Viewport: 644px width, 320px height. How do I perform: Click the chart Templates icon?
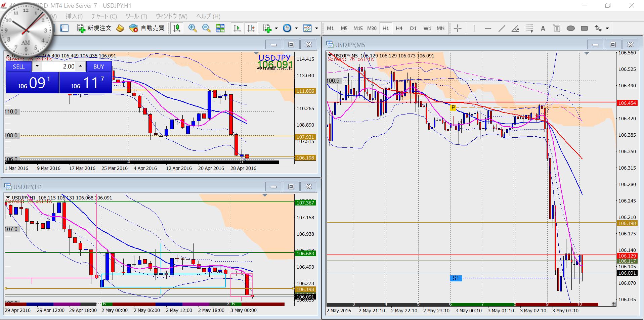307,28
